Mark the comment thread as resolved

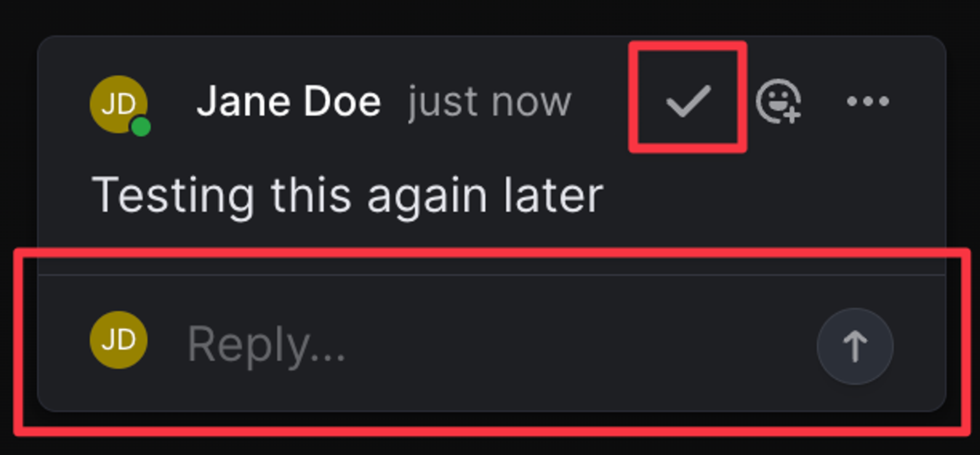(x=688, y=101)
